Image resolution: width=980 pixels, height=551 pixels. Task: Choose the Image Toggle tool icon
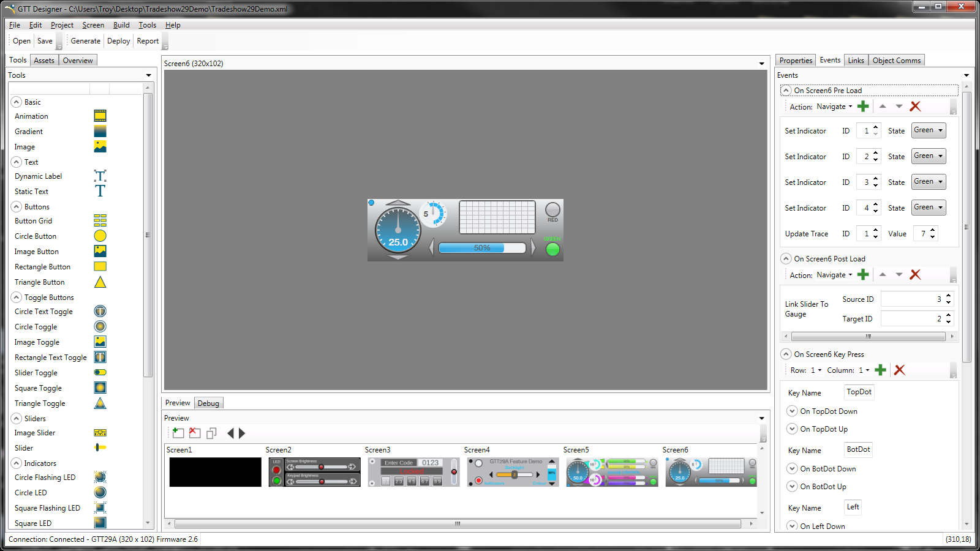tap(100, 342)
